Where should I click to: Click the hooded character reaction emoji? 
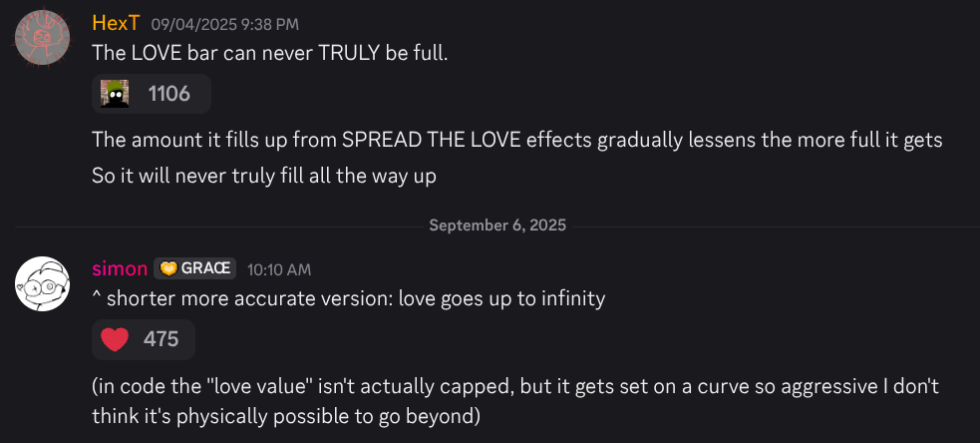point(116,95)
